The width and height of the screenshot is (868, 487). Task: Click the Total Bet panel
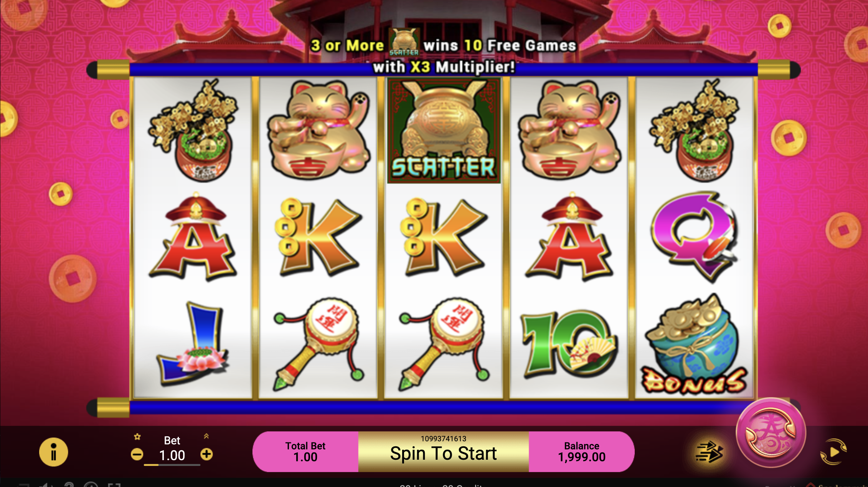[305, 452]
